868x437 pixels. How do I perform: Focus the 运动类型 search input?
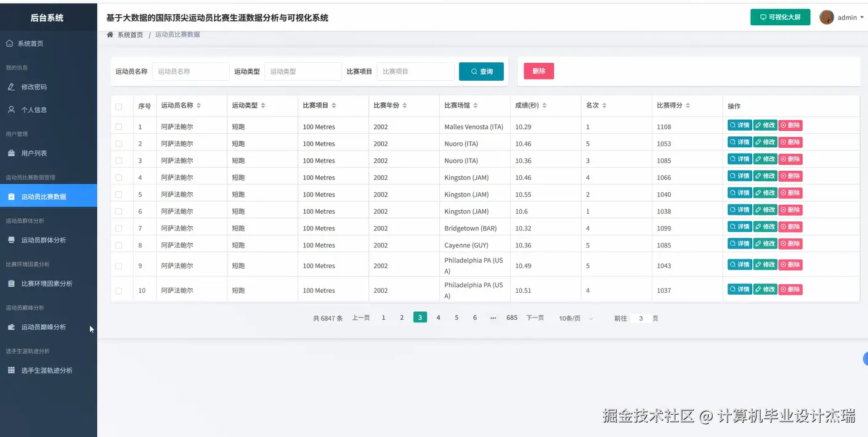point(303,71)
